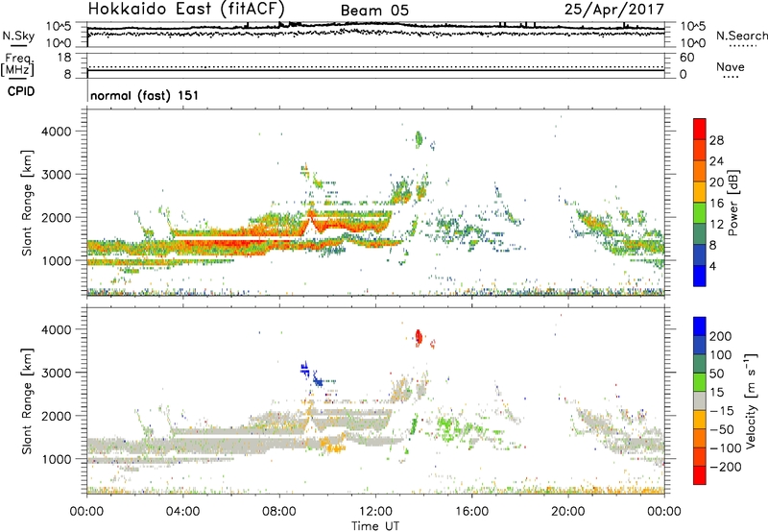Click the 'Hokkaido East (fitACF)' title
The width and height of the screenshot is (768, 532).
pyautogui.click(x=185, y=9)
